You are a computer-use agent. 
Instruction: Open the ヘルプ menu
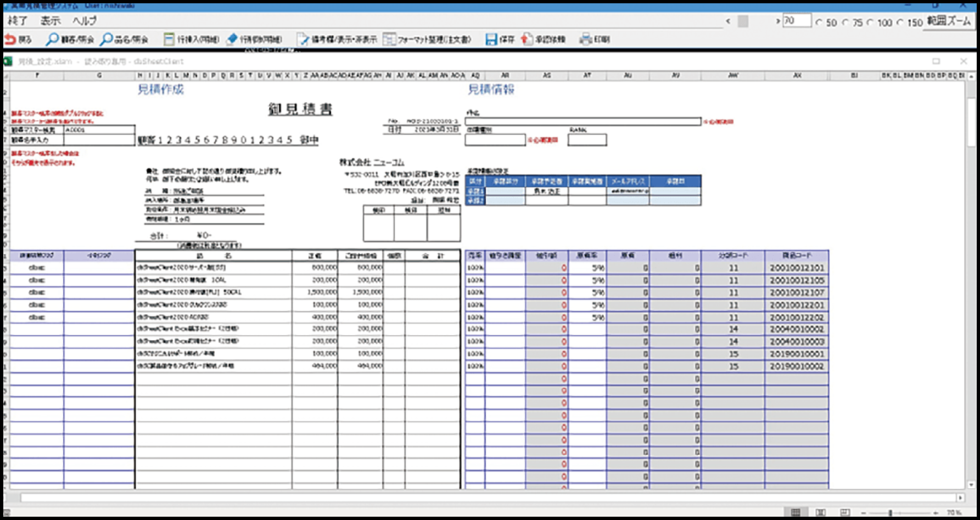pos(85,21)
